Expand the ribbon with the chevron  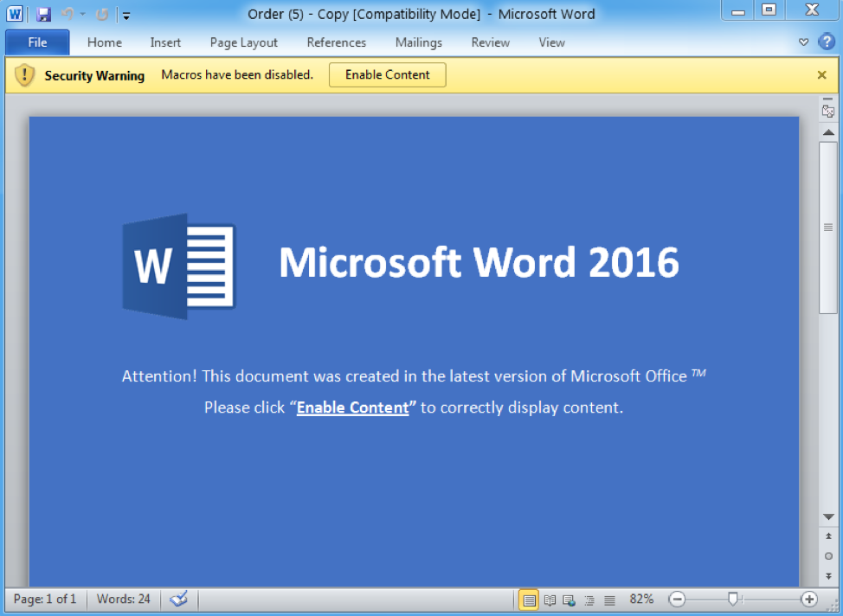coord(804,42)
